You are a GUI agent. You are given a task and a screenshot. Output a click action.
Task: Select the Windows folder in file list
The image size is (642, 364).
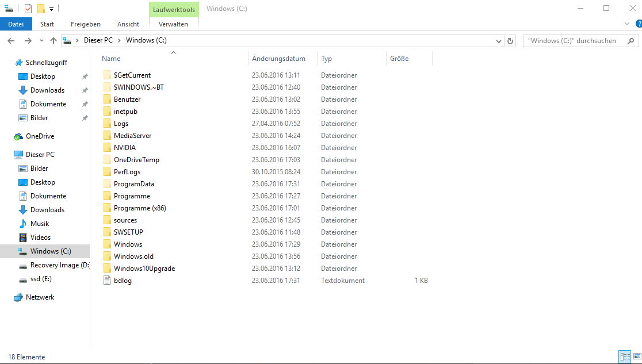128,244
